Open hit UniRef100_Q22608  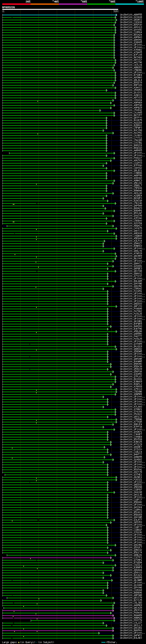[131, 17]
